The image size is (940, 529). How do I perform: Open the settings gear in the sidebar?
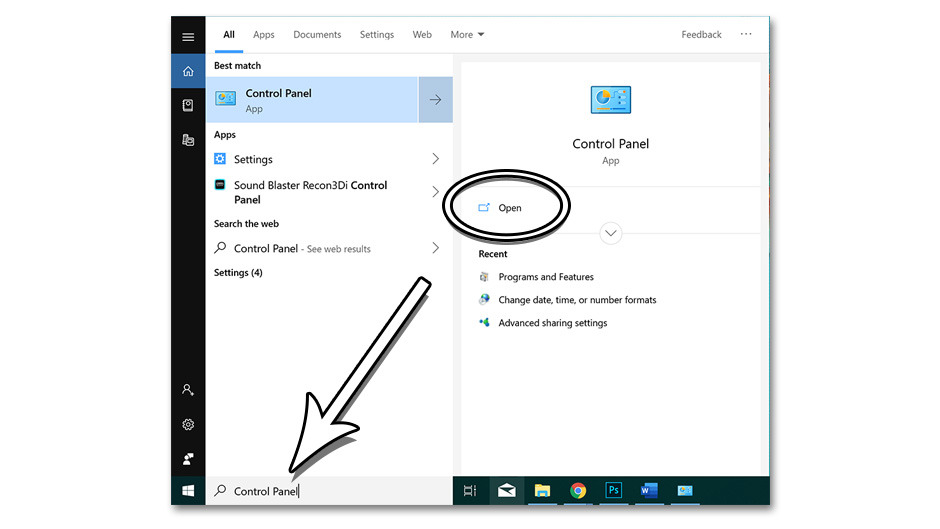tap(188, 425)
